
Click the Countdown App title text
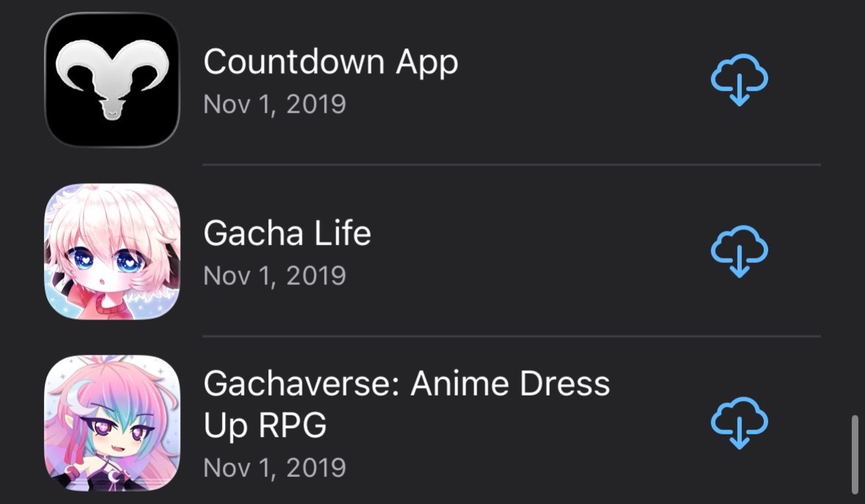(331, 62)
